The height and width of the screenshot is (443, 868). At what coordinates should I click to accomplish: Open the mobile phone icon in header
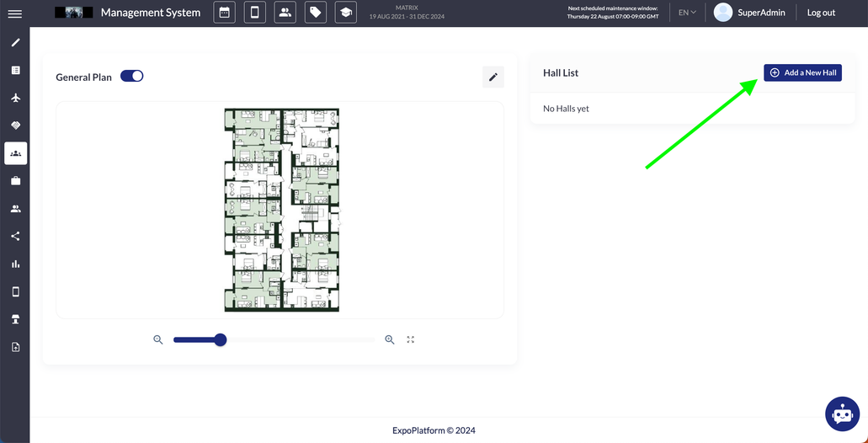(x=254, y=13)
